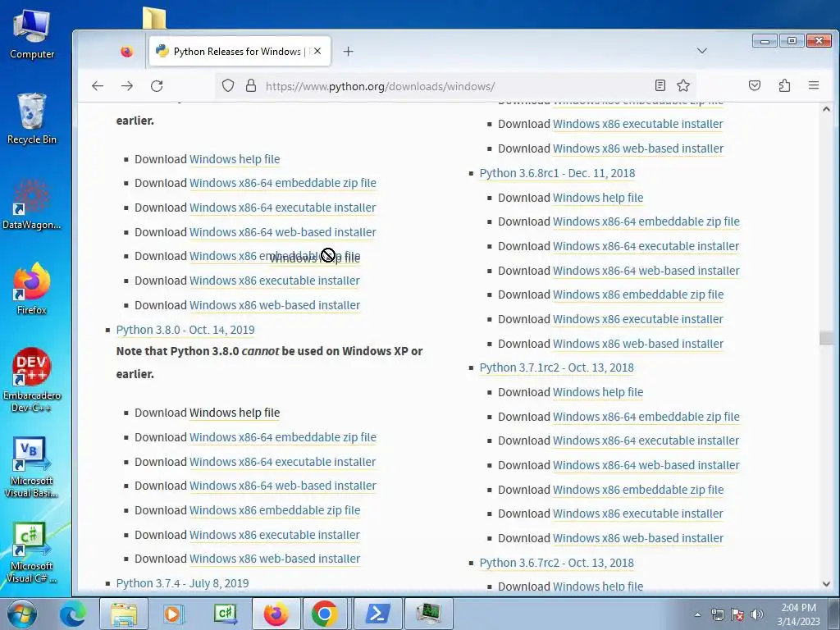Toggle reader view icon in address bar

tap(660, 85)
